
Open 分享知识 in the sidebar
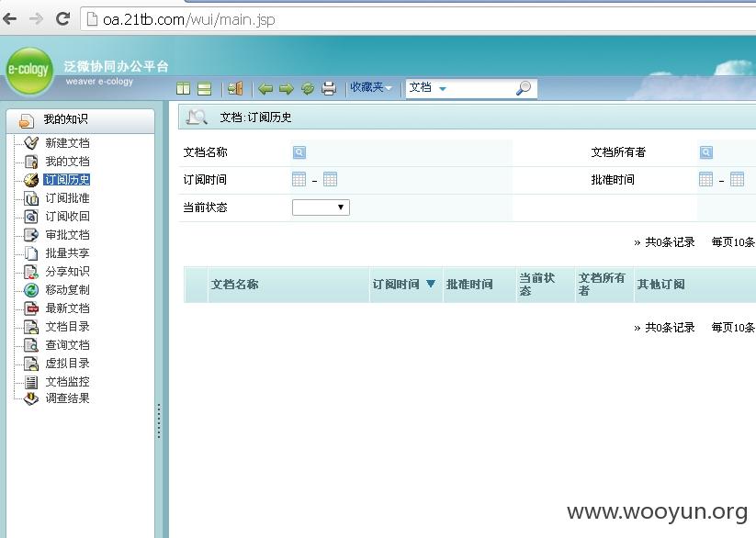tap(67, 272)
